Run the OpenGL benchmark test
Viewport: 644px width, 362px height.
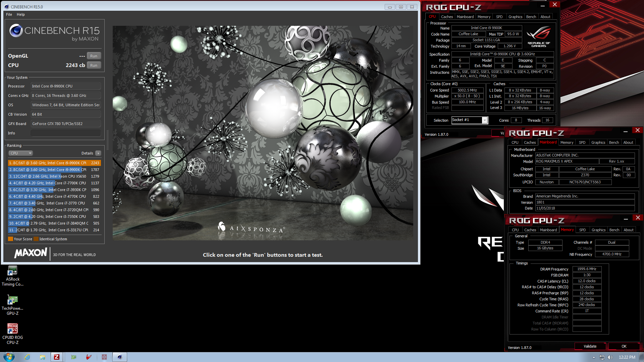click(x=94, y=56)
